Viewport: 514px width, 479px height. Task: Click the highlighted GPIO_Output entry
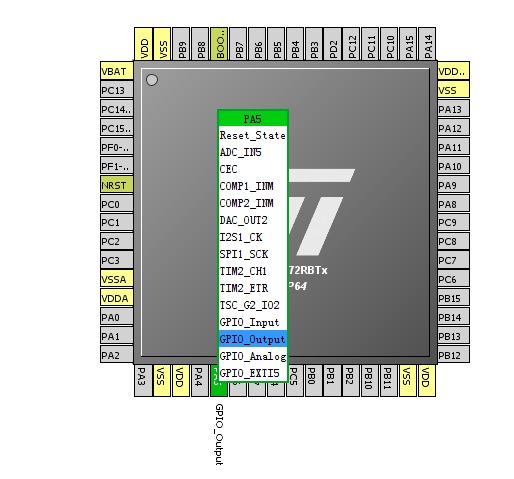click(x=253, y=339)
